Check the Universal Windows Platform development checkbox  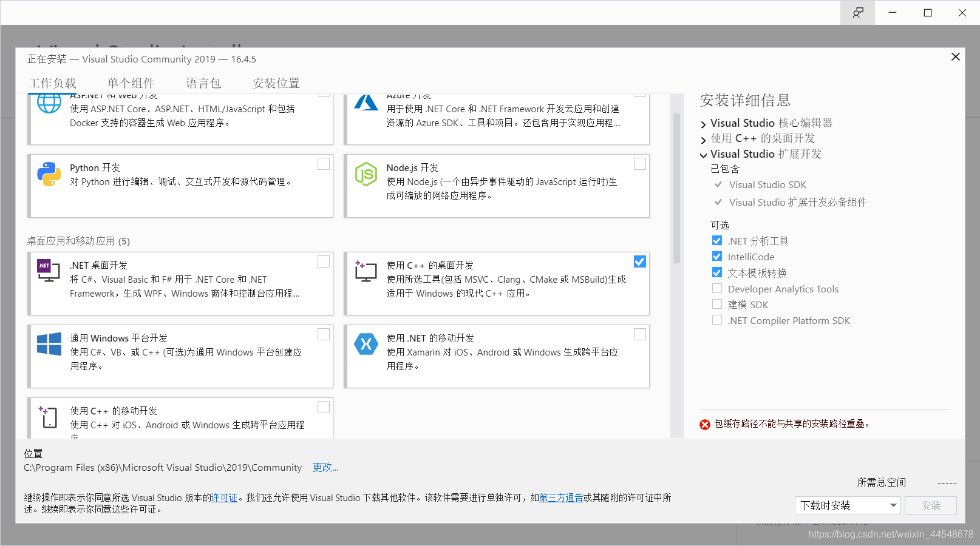324,334
